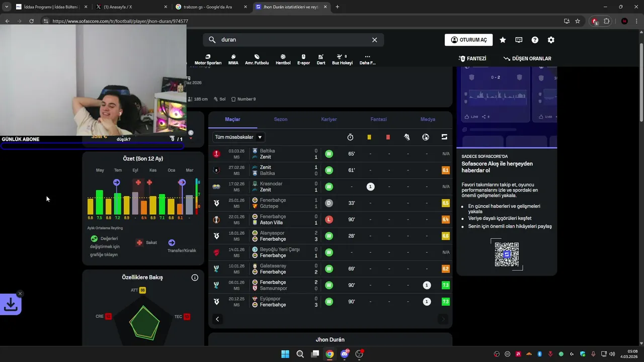Open the Zenit vs Baltika 27.02.26 match
The height and width of the screenshot is (362, 644).
click(331, 170)
